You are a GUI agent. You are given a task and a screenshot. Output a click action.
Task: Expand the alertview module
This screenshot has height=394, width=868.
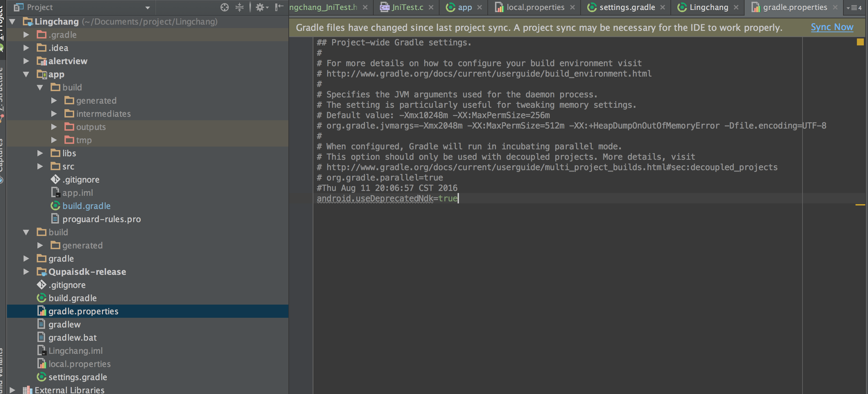tap(26, 61)
